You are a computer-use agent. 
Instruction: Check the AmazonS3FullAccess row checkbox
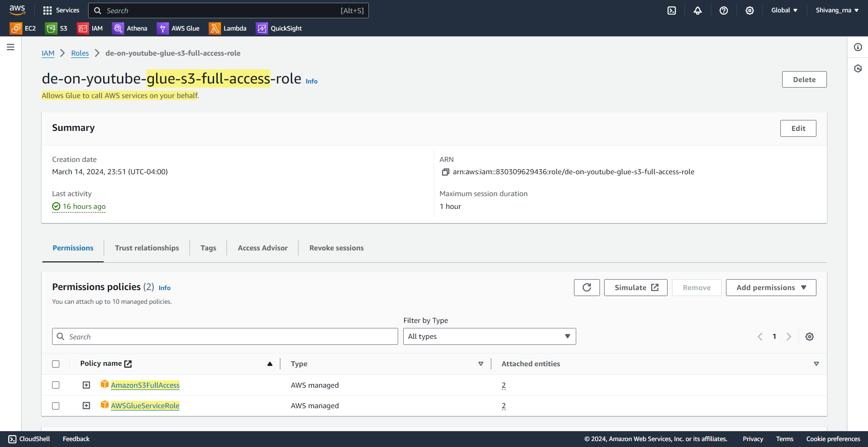[x=56, y=385]
